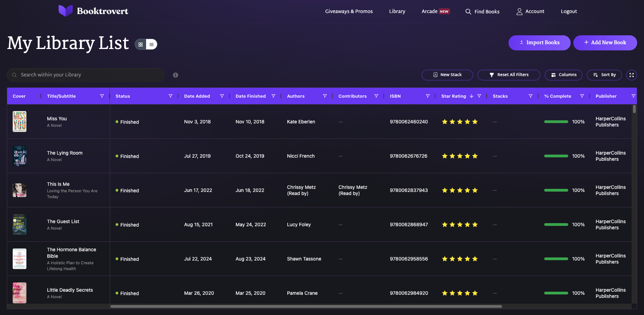Filter the % Complete column
Screen dimensions: 644x315
pyautogui.click(x=582, y=96)
